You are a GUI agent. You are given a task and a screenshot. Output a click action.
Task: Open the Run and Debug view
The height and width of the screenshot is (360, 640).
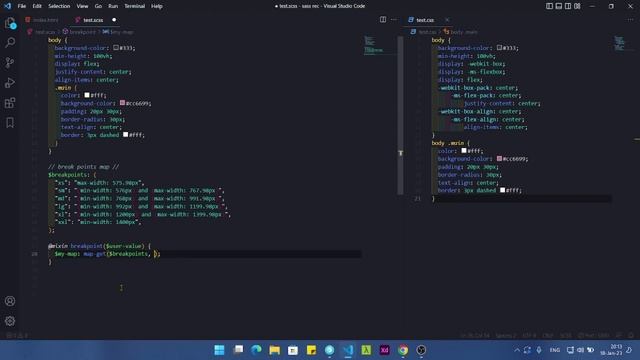click(10, 82)
